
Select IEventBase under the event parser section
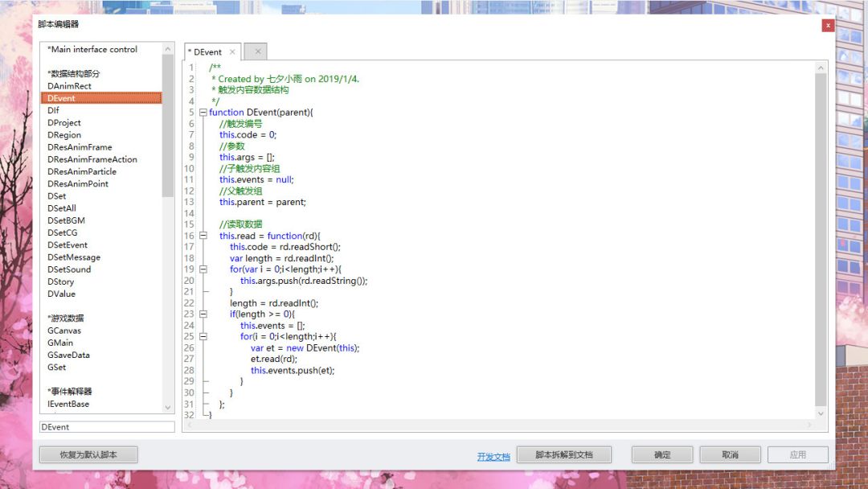(x=69, y=403)
